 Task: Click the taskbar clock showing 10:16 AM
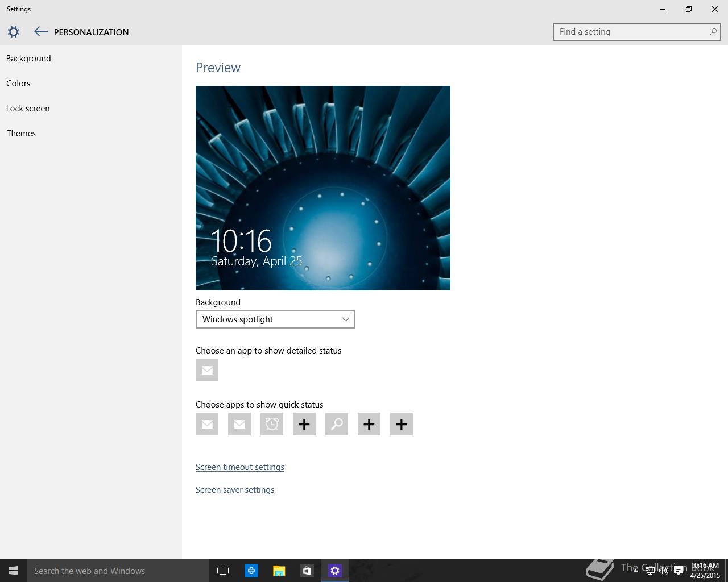[x=705, y=571]
